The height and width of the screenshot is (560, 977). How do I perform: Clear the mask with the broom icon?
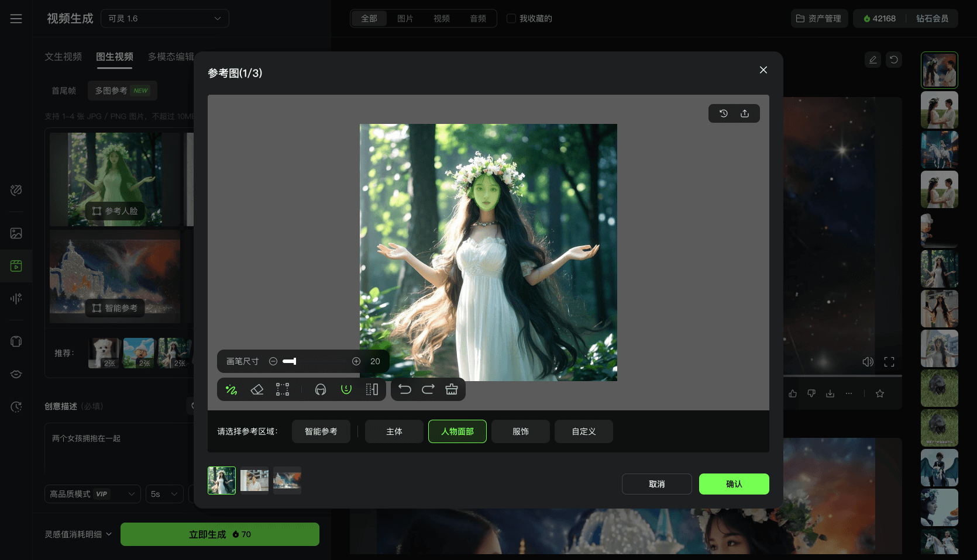point(452,389)
